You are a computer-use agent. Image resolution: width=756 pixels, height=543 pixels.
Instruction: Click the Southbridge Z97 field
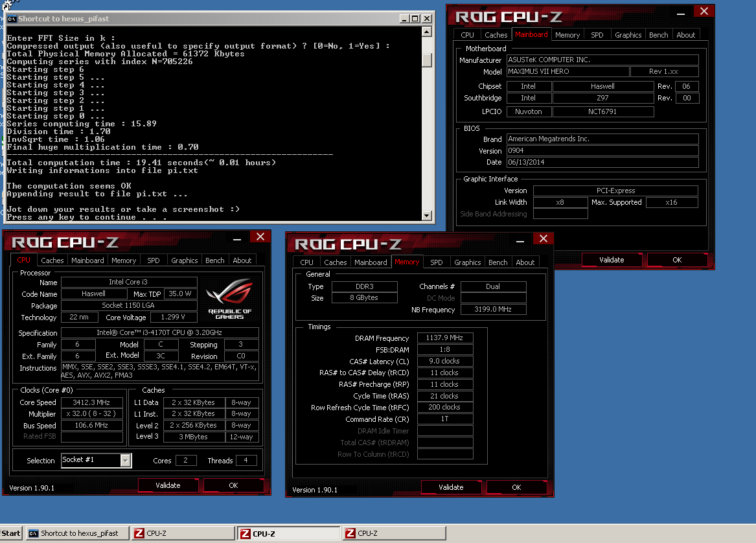point(602,98)
